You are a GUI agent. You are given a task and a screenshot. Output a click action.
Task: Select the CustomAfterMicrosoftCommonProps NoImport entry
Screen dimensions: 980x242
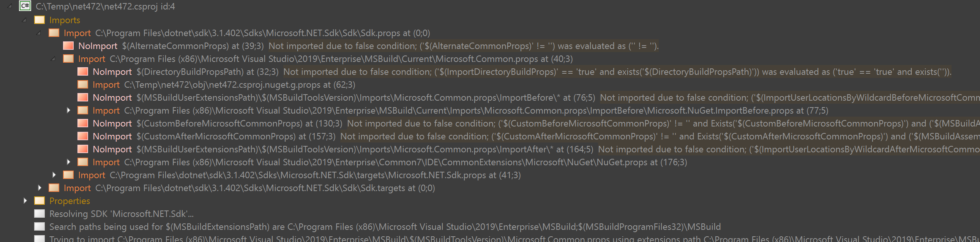(228, 136)
